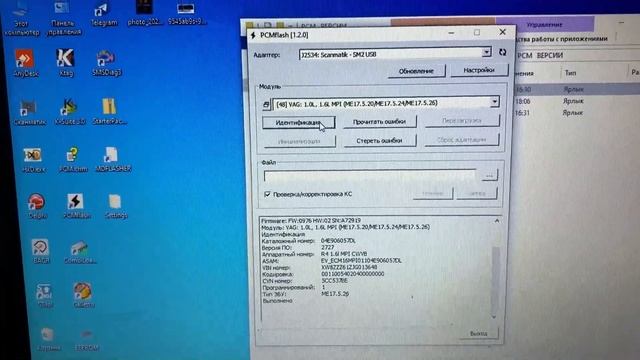Click catalog number 04E906057DL in the log
The height and width of the screenshot is (360, 640).
338,241
